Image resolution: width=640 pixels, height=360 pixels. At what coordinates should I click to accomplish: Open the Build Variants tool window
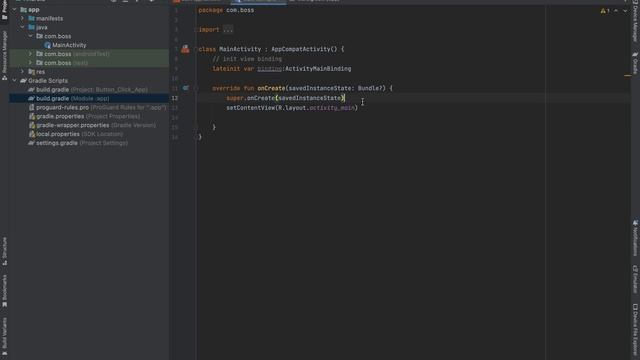tap(4, 337)
